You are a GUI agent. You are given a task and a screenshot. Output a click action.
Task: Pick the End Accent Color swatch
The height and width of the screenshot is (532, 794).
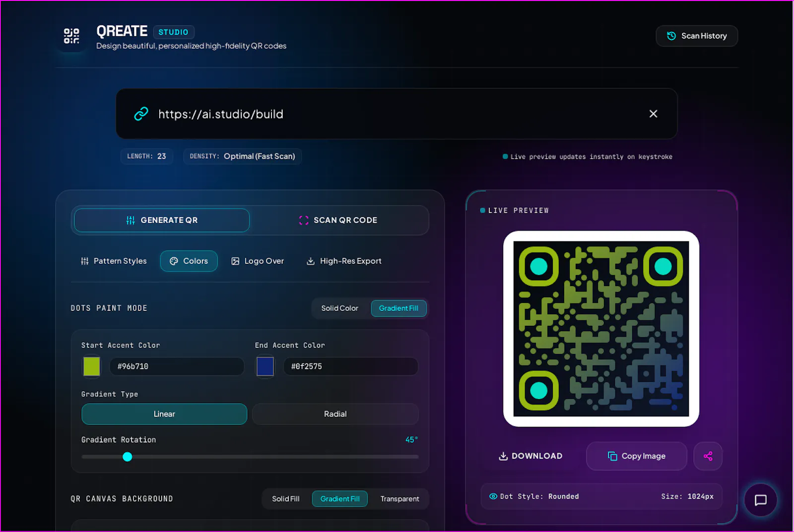265,366
